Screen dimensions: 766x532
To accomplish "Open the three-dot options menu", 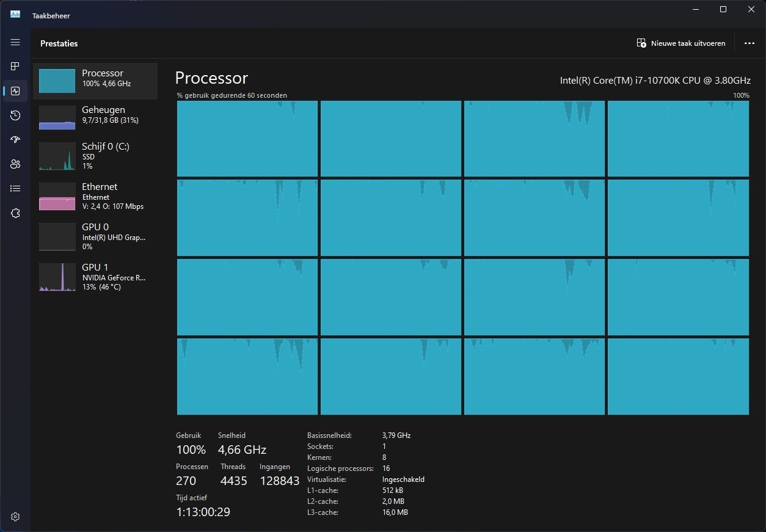I will point(750,43).
